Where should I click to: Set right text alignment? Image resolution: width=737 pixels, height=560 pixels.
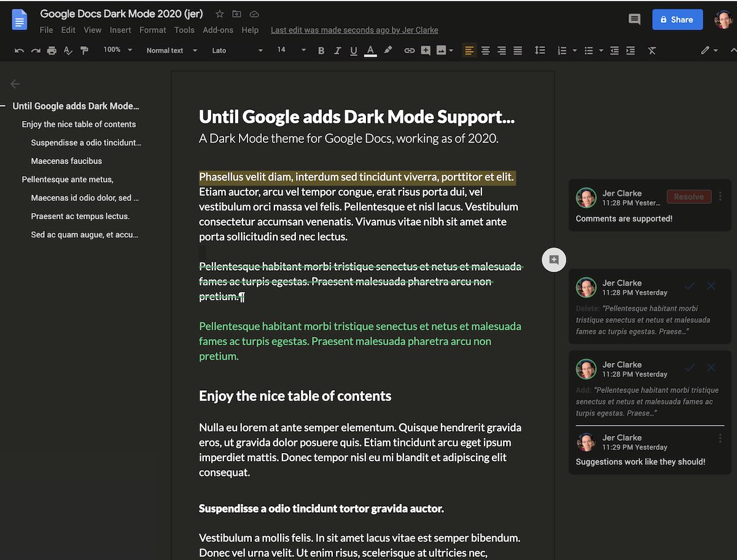[x=502, y=50]
